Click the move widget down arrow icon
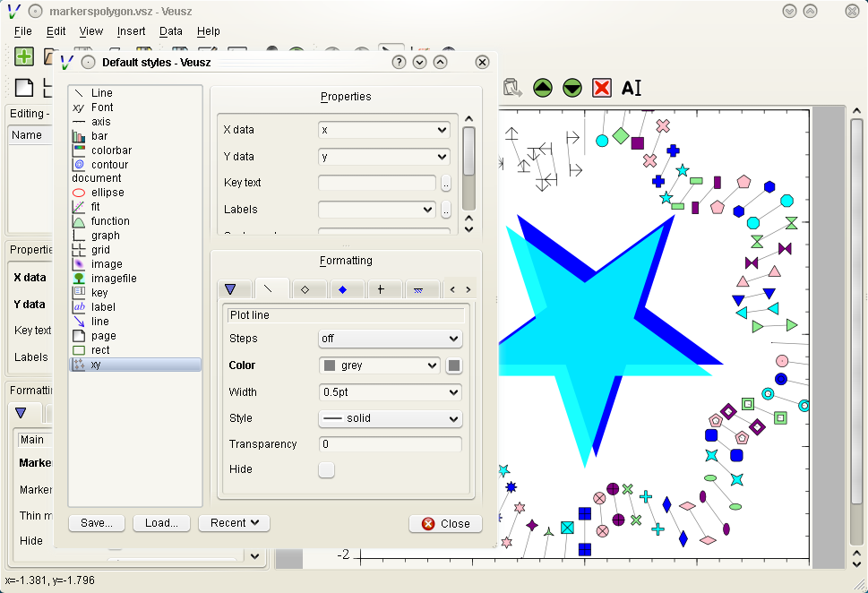This screenshot has width=868, height=593. tap(572, 88)
